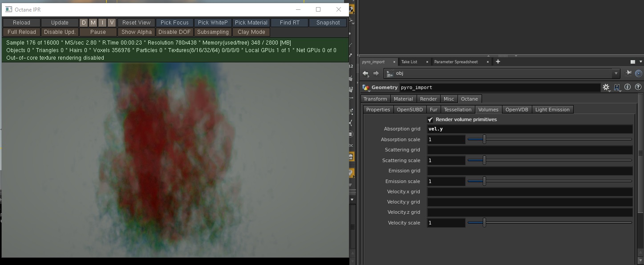Pause the Octane IPR render
The width and height of the screenshot is (644, 265).
[98, 32]
